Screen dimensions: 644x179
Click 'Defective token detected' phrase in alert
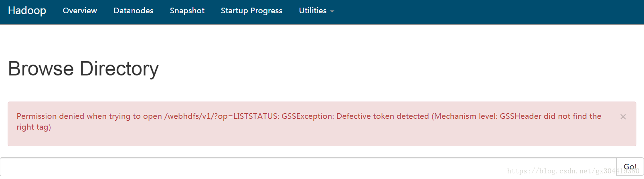coord(383,116)
